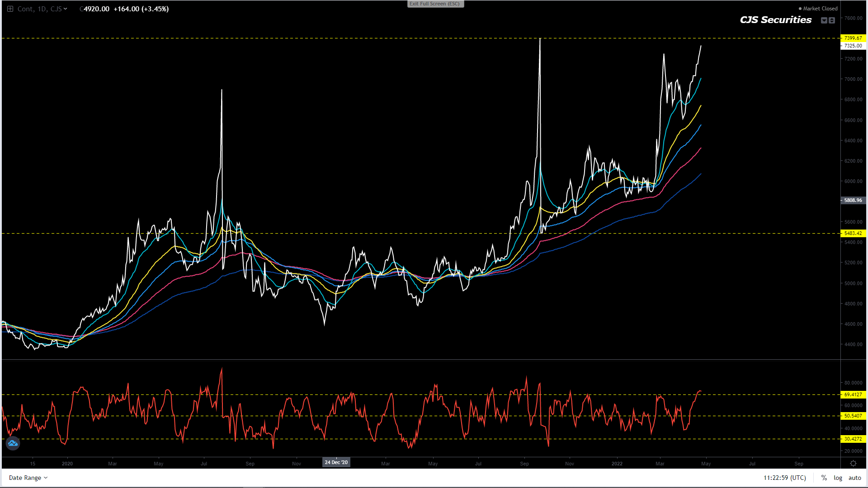Toggle log scale mode

point(838,478)
